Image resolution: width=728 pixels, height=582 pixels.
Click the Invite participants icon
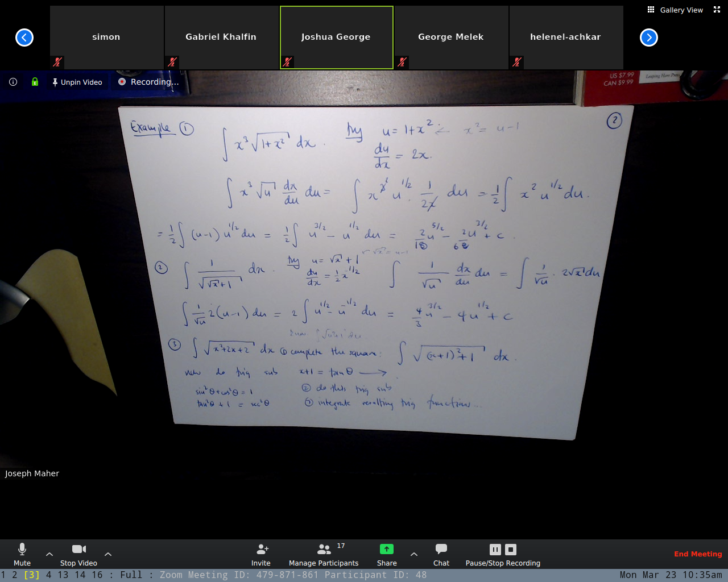click(261, 549)
